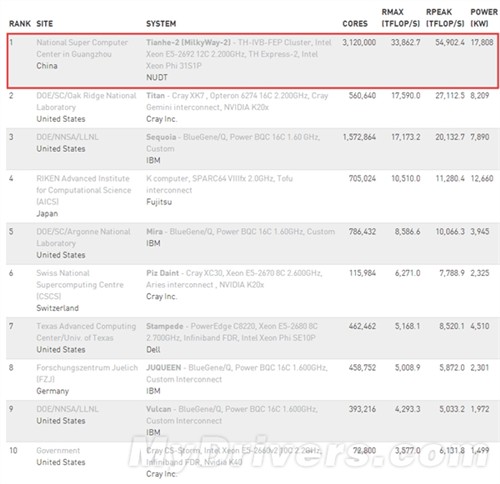Image resolution: width=500 pixels, height=484 pixels.
Task: Open the Titan Cray XK7 system link
Action: click(x=237, y=101)
